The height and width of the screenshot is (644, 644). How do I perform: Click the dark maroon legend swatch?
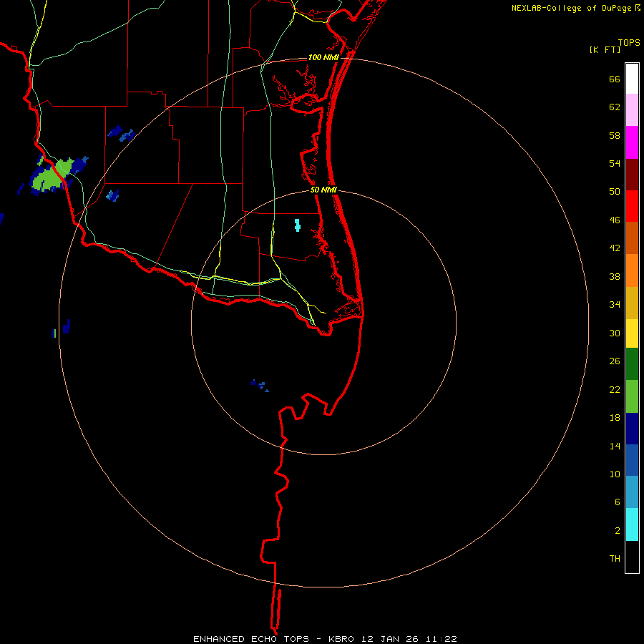point(632,174)
